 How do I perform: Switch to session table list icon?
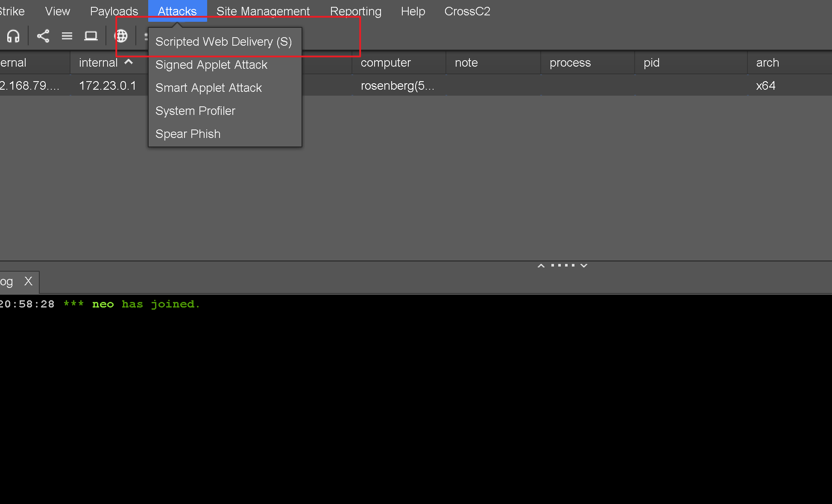tap(67, 36)
